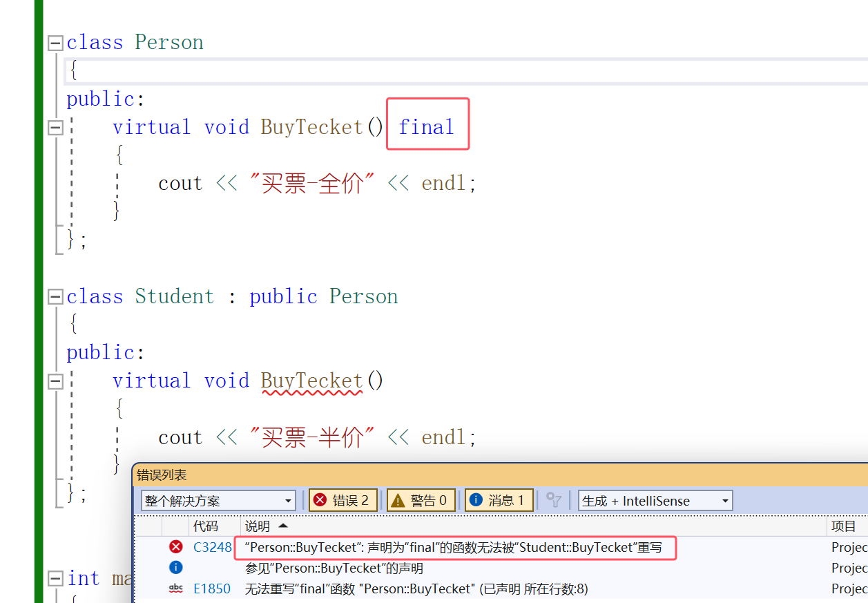Open the C3248 error code link
The image size is (868, 603).
[213, 548]
